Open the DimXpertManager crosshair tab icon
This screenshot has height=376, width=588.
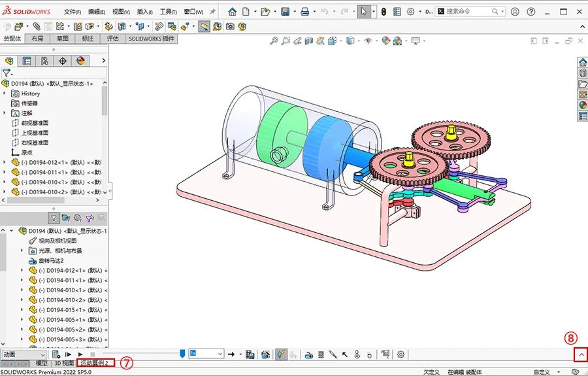click(x=63, y=61)
